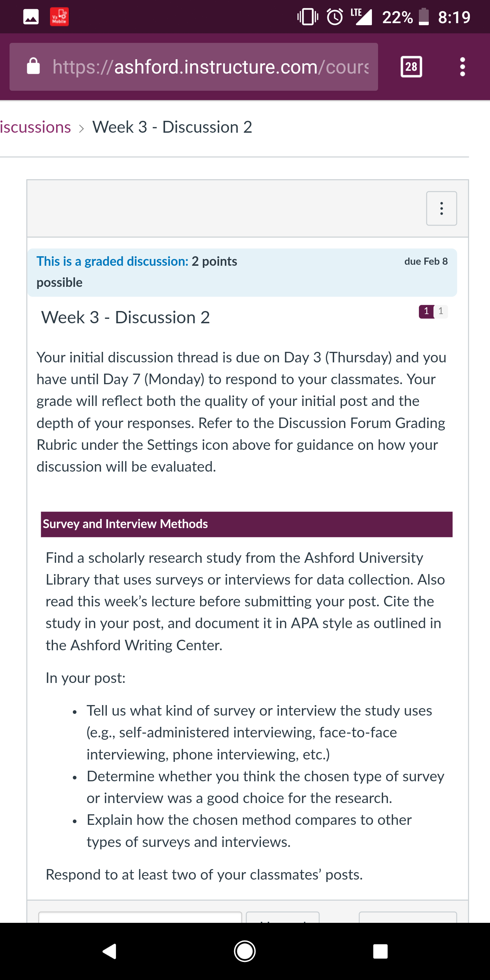The width and height of the screenshot is (490, 980).
Task: Open the browser tabs switcher showing 28
Action: click(411, 67)
